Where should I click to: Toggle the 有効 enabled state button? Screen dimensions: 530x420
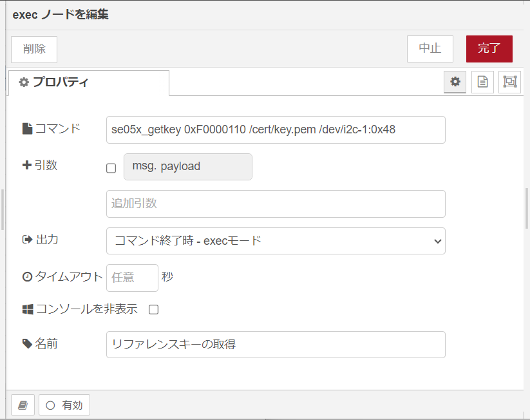tap(64, 405)
